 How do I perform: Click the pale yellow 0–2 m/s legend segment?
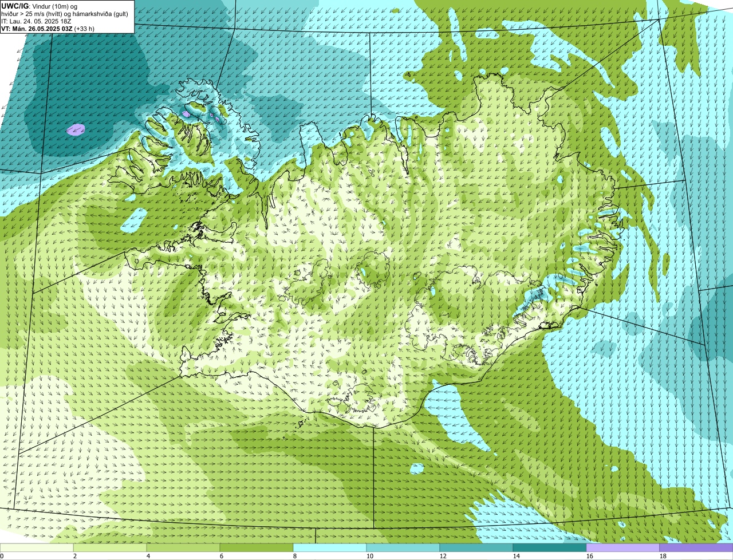(37, 547)
